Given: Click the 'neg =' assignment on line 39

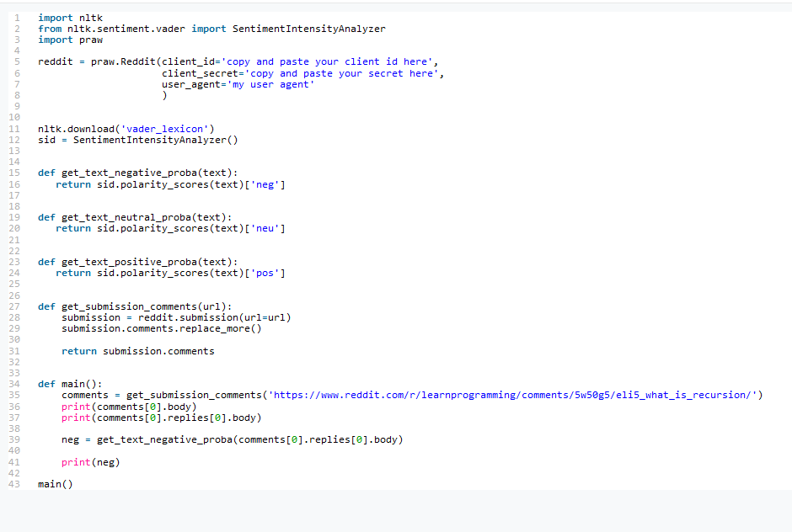Looking at the screenshot, I should click(x=77, y=439).
